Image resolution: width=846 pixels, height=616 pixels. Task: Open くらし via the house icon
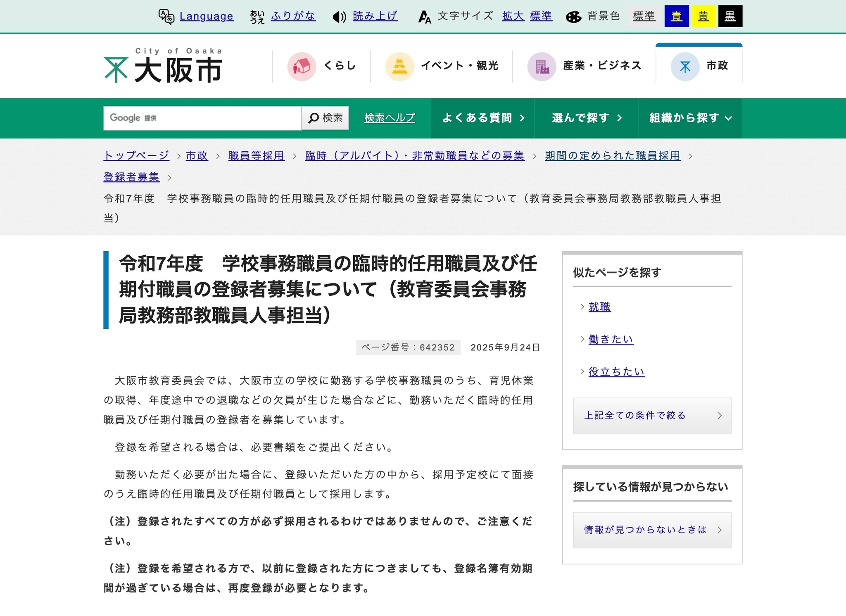[x=302, y=66]
